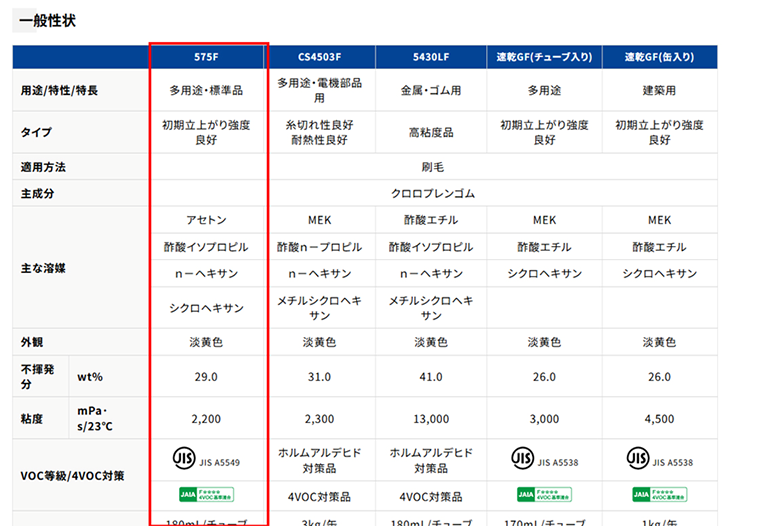Click the JIS A5538 mark under 速乾GF(缶入り)
Image resolution: width=760 pixels, height=526 pixels.
(x=637, y=458)
